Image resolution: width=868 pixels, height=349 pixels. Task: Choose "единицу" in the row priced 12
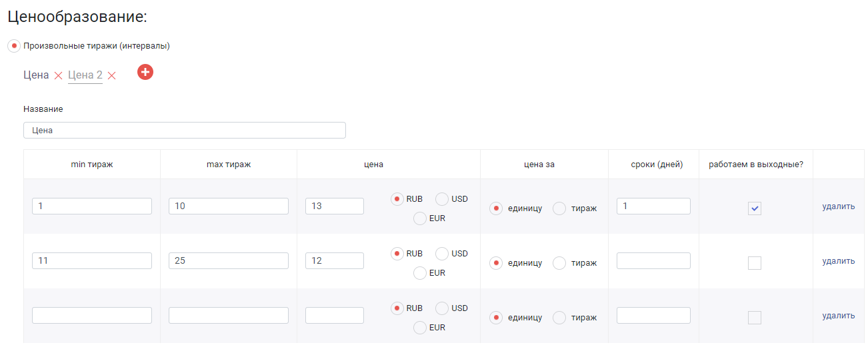(496, 263)
